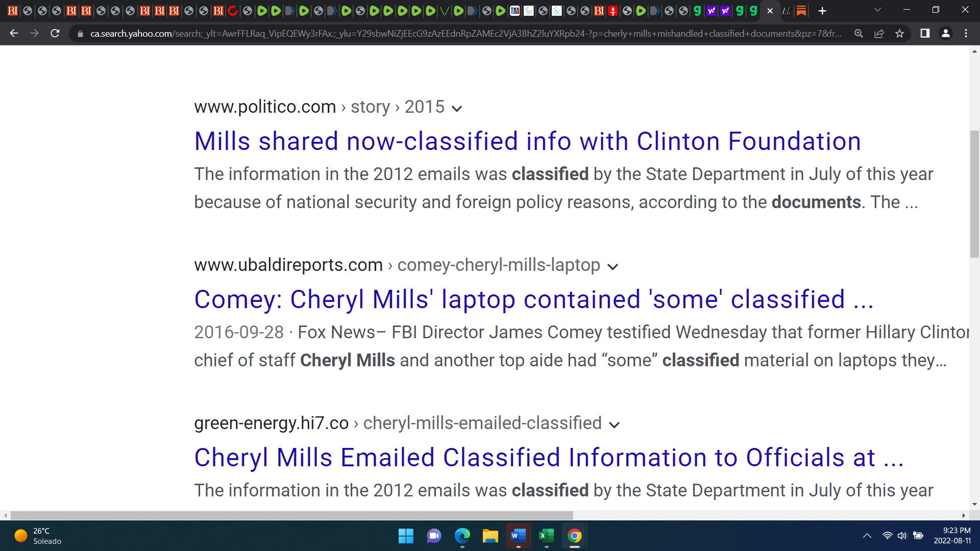The height and width of the screenshot is (551, 980).
Task: Bookmark this page with the star icon
Action: [x=899, y=34]
